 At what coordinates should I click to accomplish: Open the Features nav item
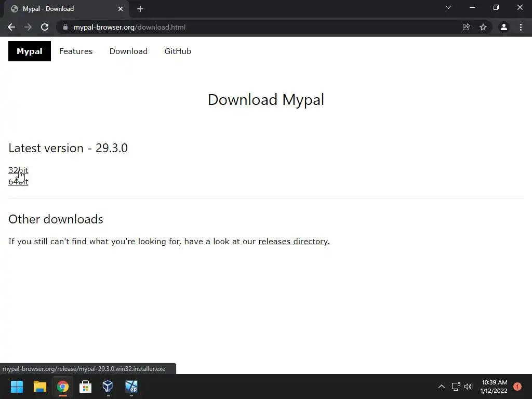(76, 51)
